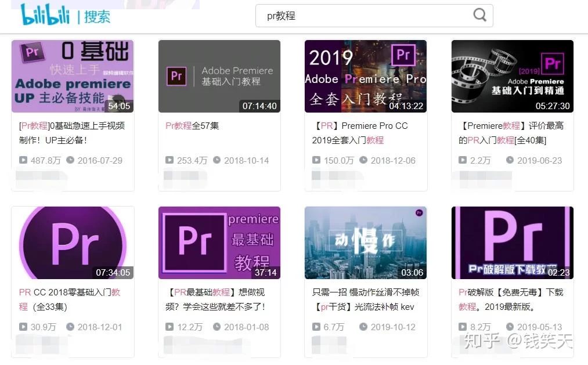This screenshot has height=365, width=588.
Task: Click the PR CC 2018零基础入门教程 title
Action: 70,299
